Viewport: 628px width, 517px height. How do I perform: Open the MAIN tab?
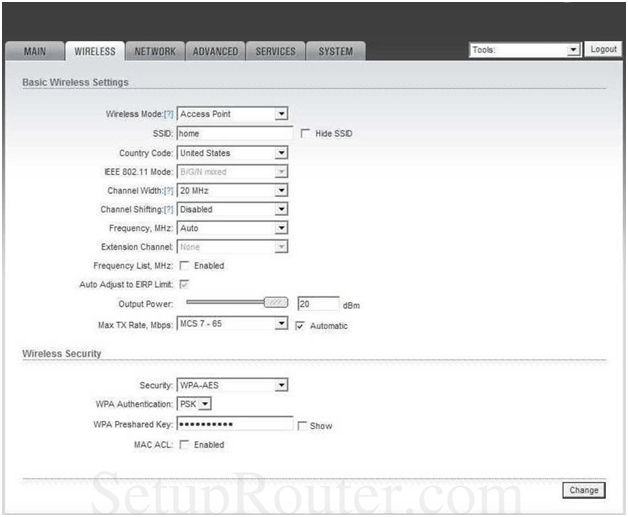coord(34,51)
